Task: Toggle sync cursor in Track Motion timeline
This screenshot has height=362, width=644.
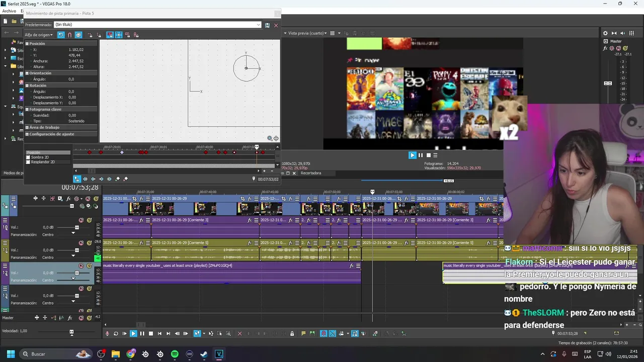Action: click(x=77, y=178)
